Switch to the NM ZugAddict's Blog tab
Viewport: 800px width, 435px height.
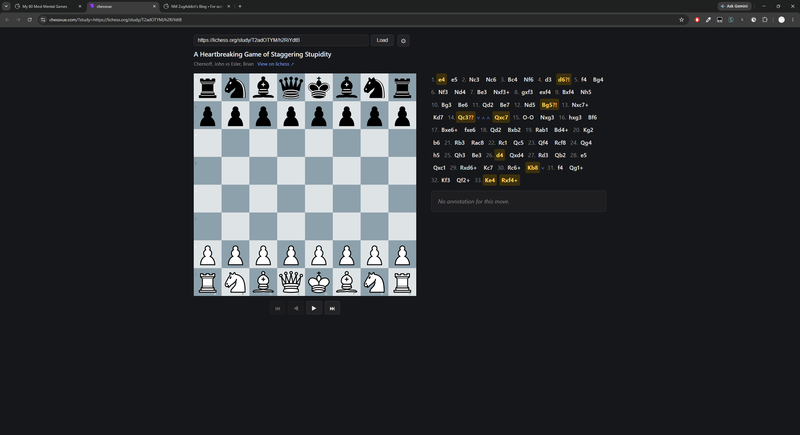pyautogui.click(x=197, y=7)
